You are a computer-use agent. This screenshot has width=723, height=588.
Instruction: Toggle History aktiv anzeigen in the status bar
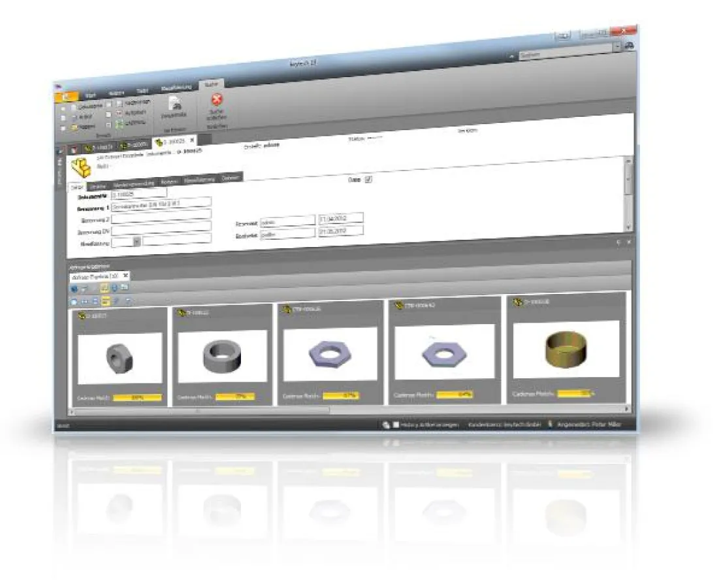coord(397,423)
